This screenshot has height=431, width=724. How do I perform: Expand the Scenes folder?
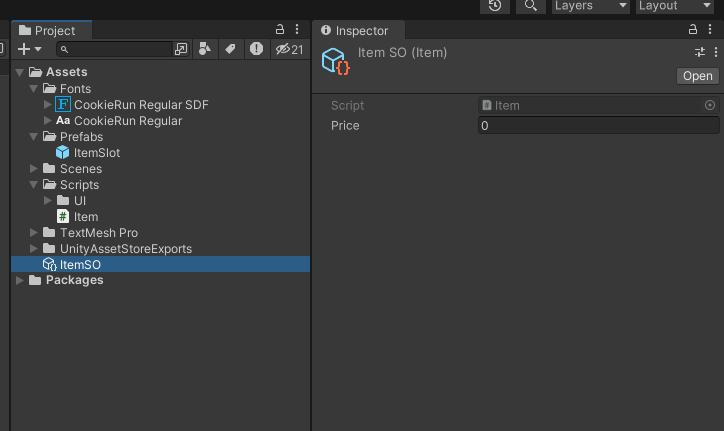click(34, 169)
